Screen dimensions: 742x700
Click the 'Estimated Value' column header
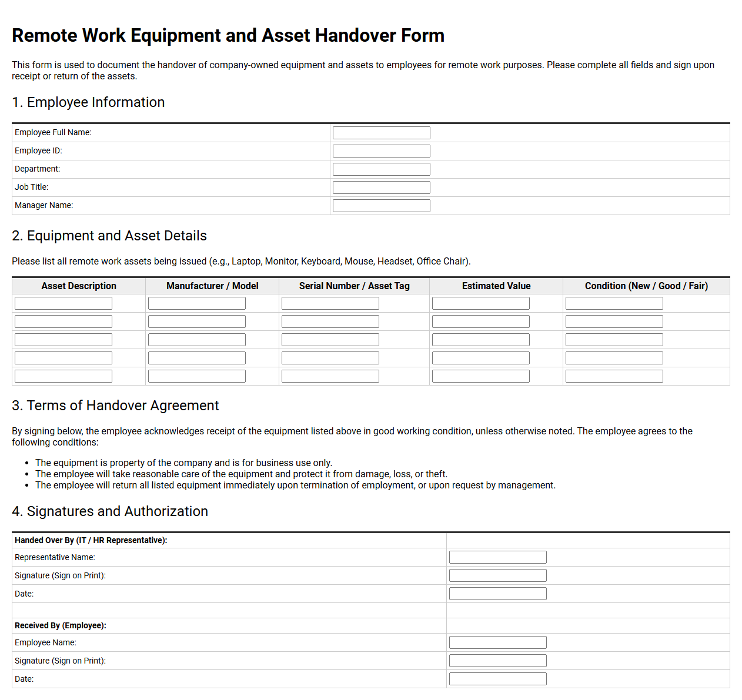(x=496, y=286)
